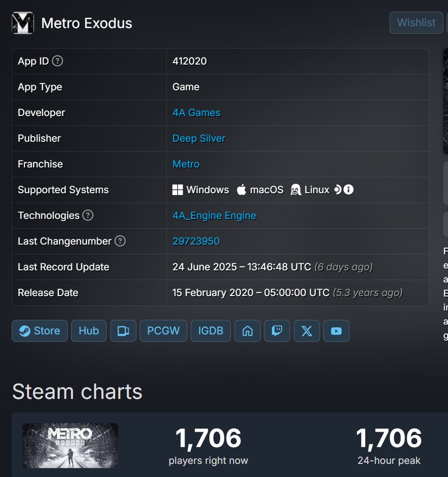Open the Deep Silver publisher link
Image resolution: width=448 pixels, height=477 pixels.
[x=199, y=138]
